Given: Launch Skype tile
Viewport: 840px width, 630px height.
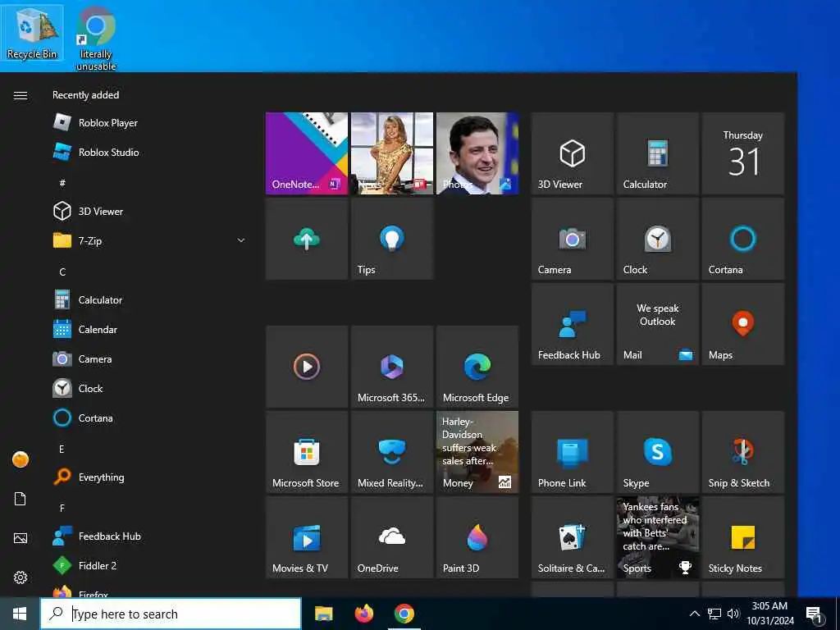Looking at the screenshot, I should click(657, 452).
